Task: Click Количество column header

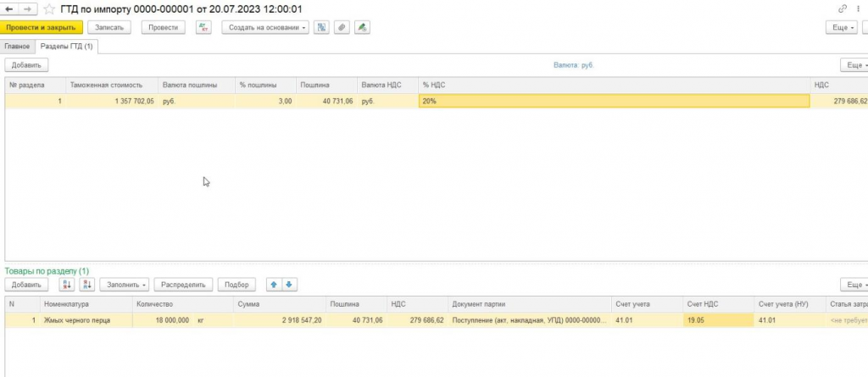Action: (x=183, y=304)
